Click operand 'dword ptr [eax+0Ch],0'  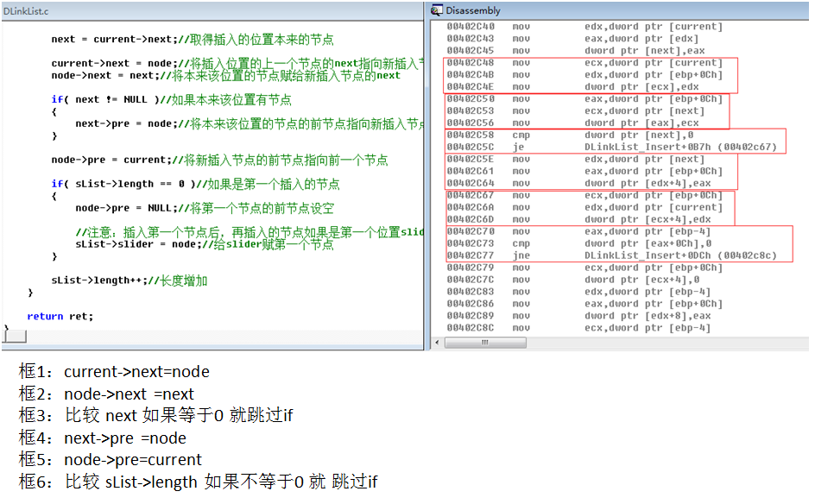648,243
